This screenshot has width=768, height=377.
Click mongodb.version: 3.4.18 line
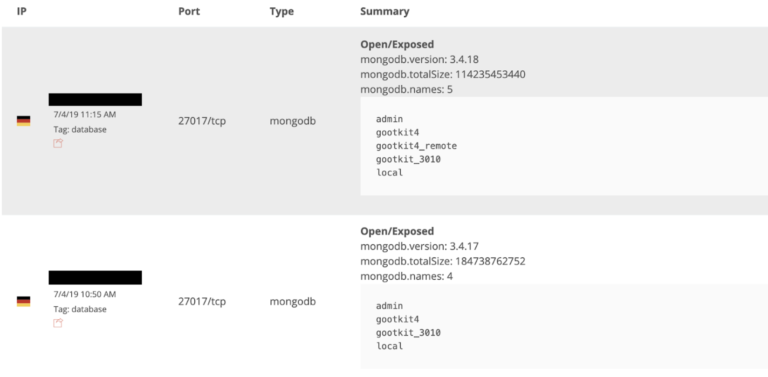click(x=419, y=60)
